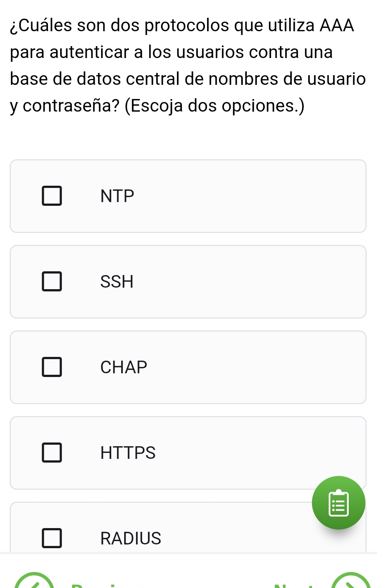Click the CHAP answer label text
This screenshot has height=588, width=377.
point(124,367)
